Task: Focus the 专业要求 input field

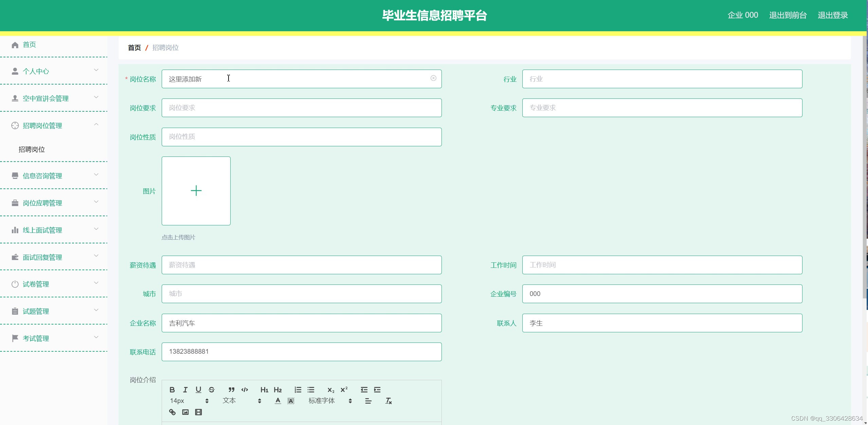Action: (x=662, y=108)
